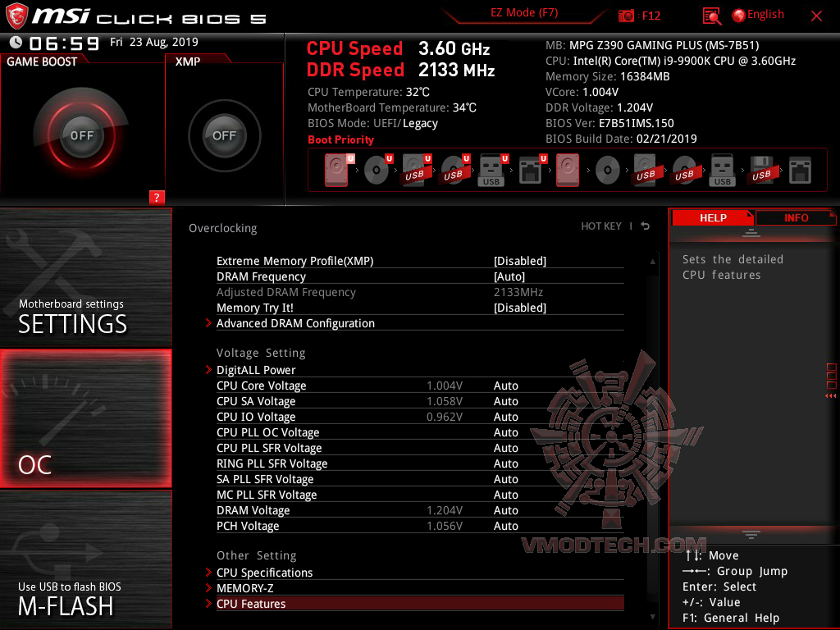Click the back arrow beside HOT KEY

[646, 226]
